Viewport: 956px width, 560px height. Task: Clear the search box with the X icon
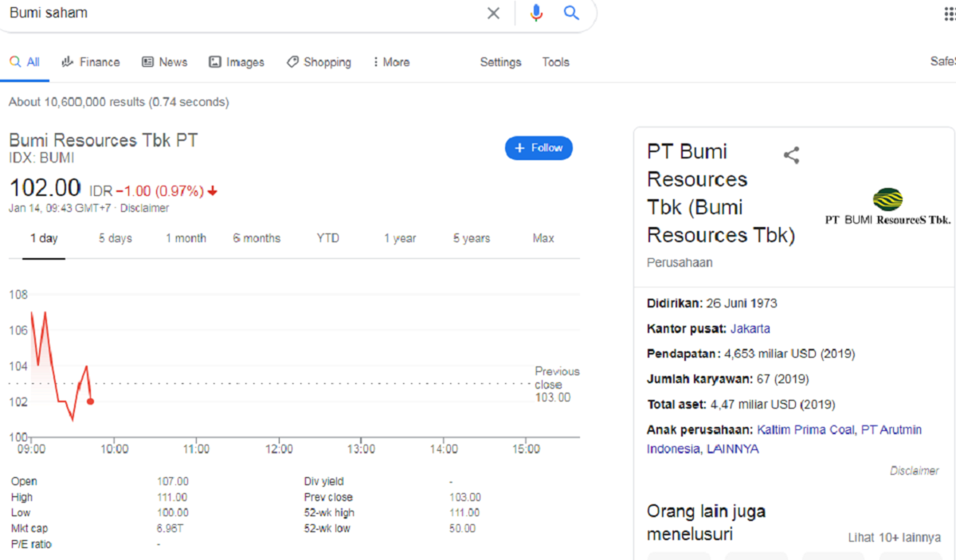pyautogui.click(x=494, y=13)
